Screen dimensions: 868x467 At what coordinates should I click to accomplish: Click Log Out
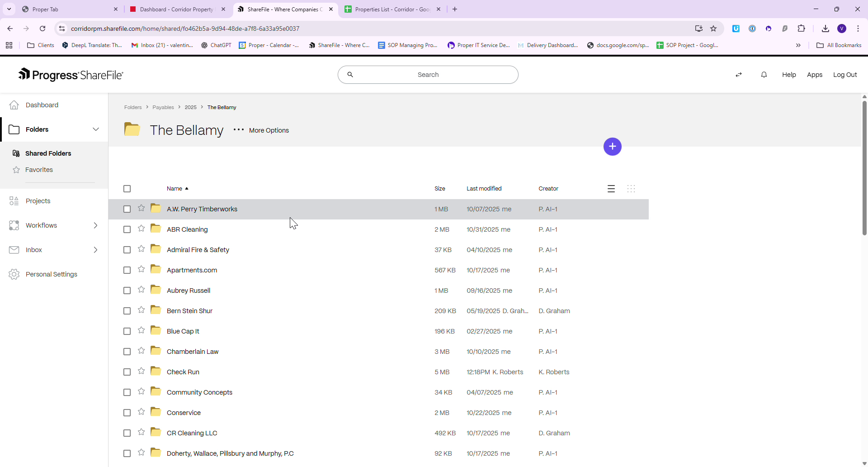[845, 75]
